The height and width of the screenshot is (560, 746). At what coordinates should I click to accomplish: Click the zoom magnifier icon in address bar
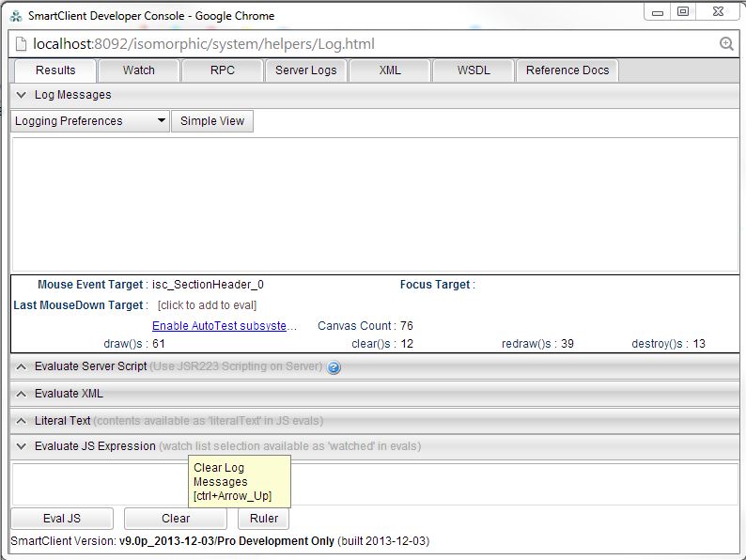click(726, 44)
